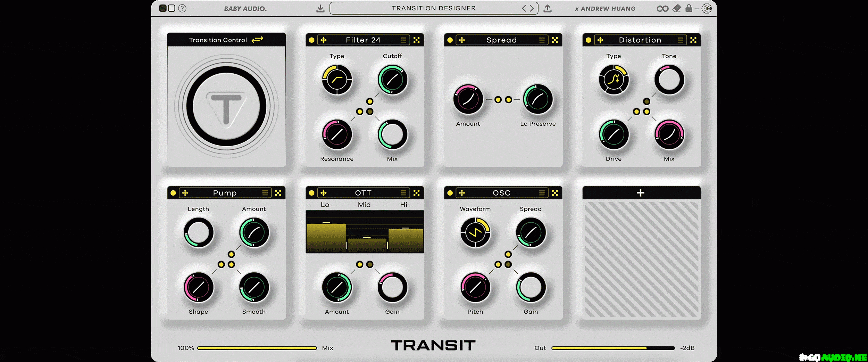Screen dimensions: 868x362
Task: Click Filter 24 move handle icon
Action: [x=324, y=40]
